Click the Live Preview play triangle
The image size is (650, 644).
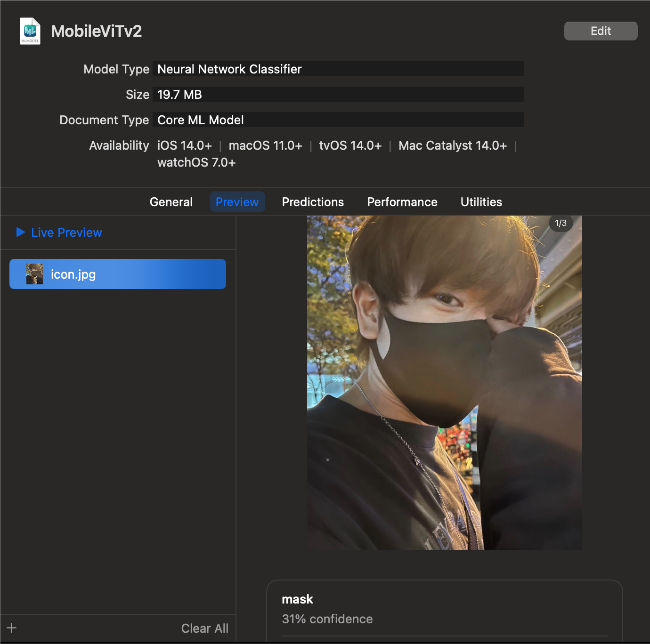pyautogui.click(x=20, y=232)
